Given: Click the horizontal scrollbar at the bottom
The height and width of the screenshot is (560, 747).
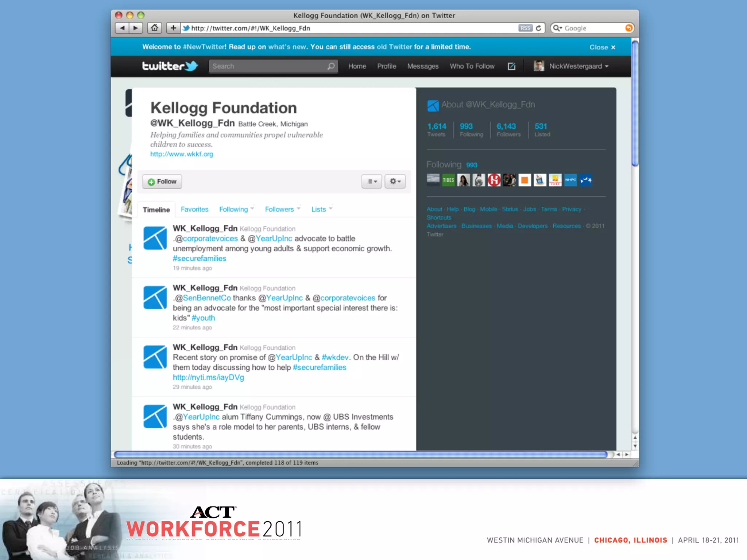Looking at the screenshot, I should tap(361, 454).
